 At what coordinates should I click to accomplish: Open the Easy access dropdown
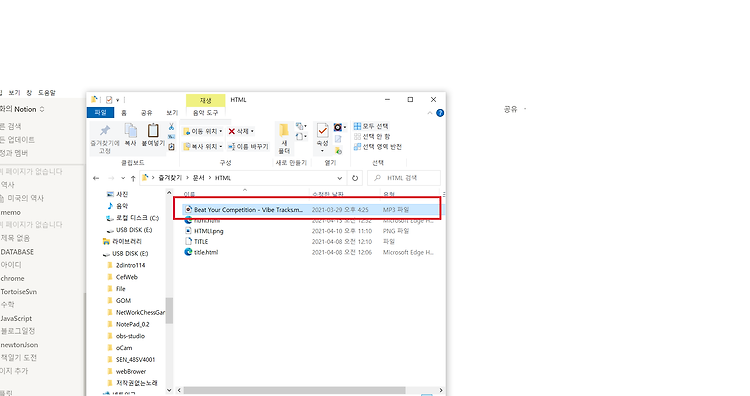click(x=301, y=137)
